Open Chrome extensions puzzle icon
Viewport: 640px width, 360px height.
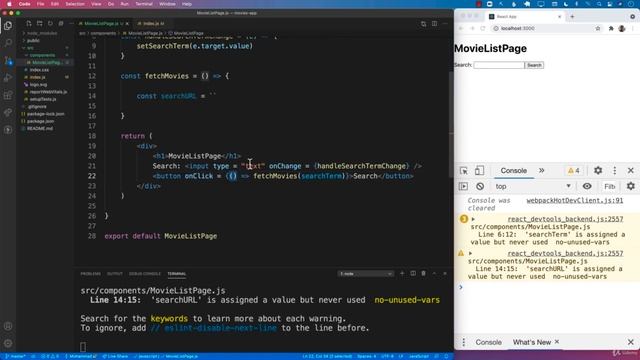[x=611, y=29]
